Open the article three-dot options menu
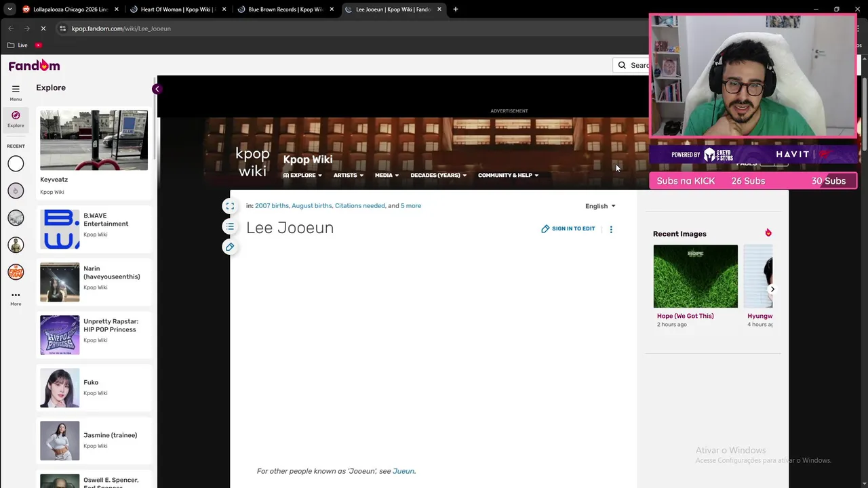868x488 pixels. tap(611, 229)
